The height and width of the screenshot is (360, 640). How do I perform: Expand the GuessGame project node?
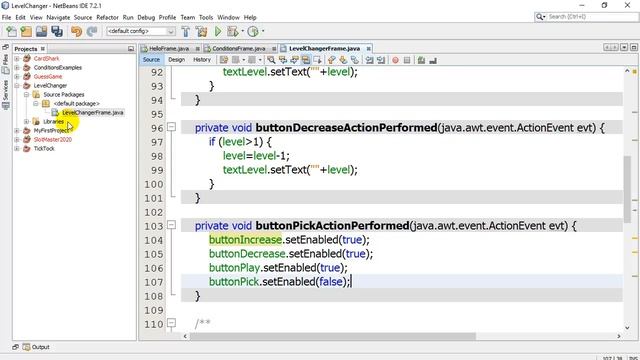[x=17, y=76]
